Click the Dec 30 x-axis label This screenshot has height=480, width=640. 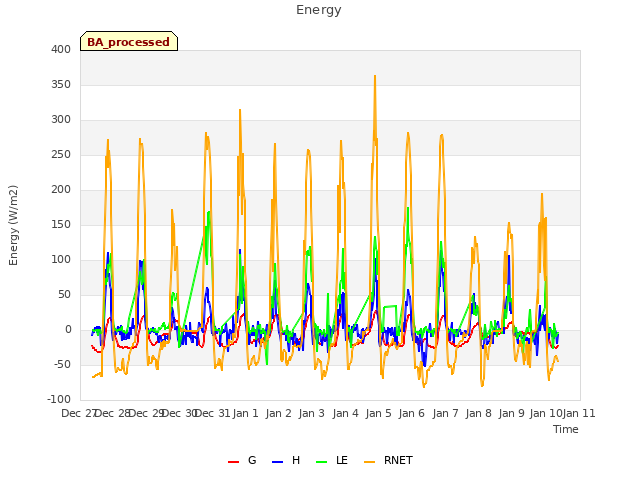180,414
